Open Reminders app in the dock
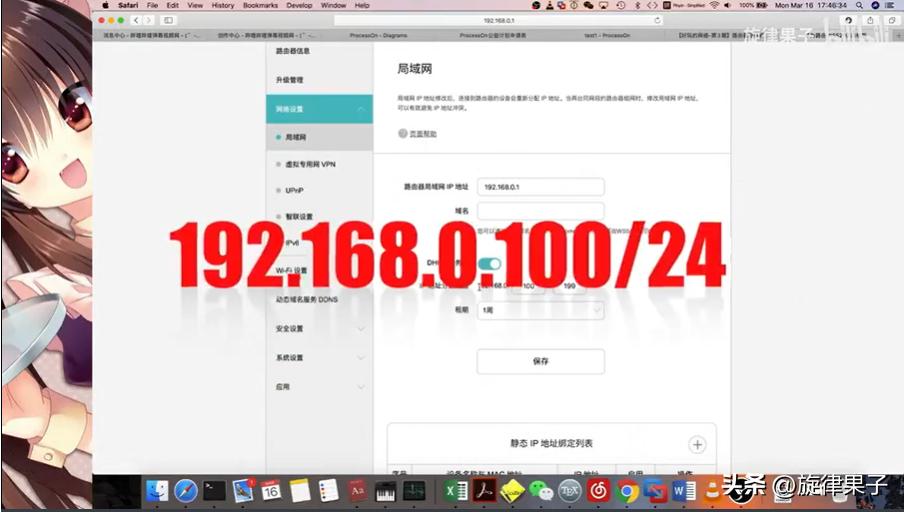 (328, 491)
